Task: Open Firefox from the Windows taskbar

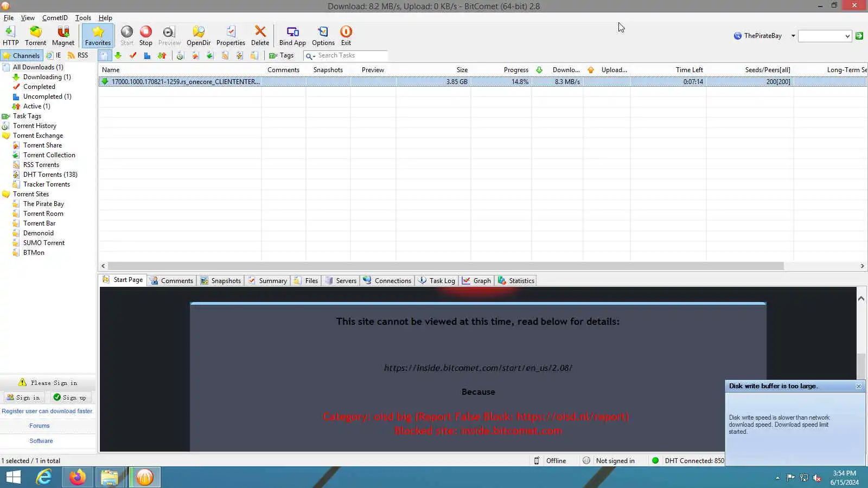Action: tap(77, 477)
